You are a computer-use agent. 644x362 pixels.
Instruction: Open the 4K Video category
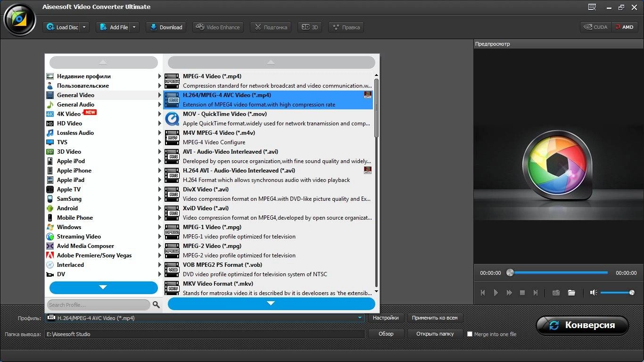tap(104, 114)
